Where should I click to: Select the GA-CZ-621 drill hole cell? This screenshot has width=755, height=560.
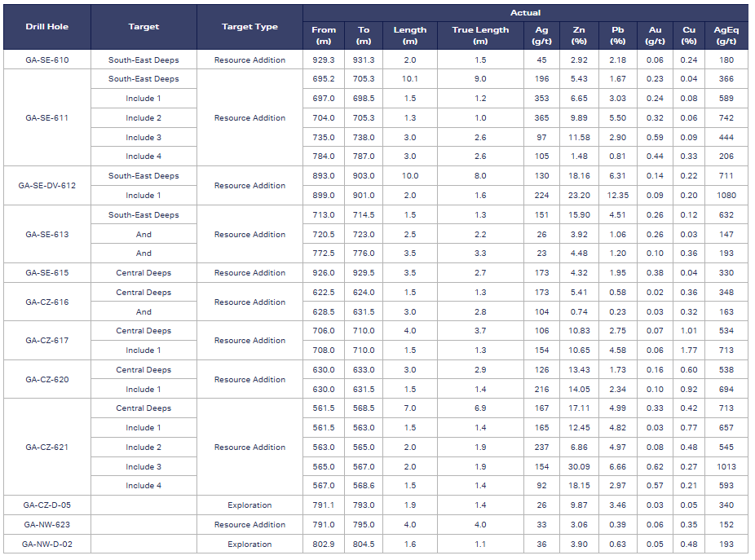point(46,448)
